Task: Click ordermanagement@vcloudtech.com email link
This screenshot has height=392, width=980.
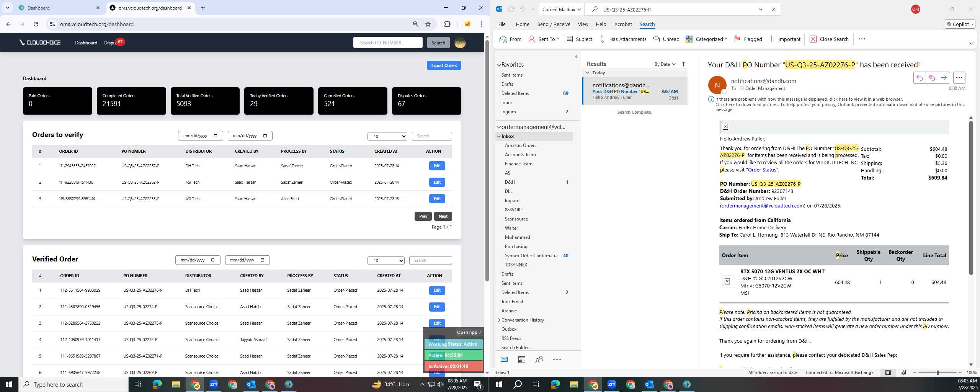Action: click(x=762, y=206)
